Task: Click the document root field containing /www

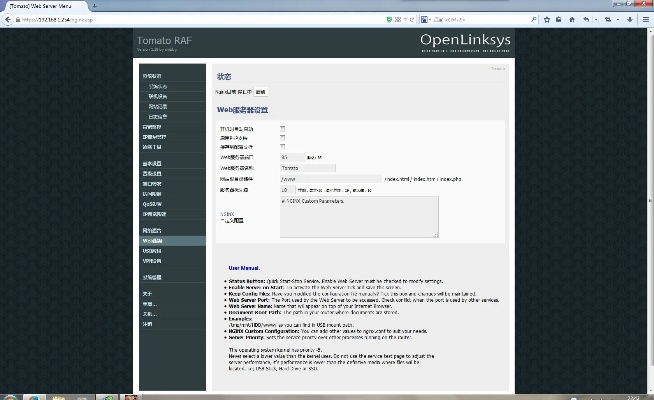Action: point(331,179)
